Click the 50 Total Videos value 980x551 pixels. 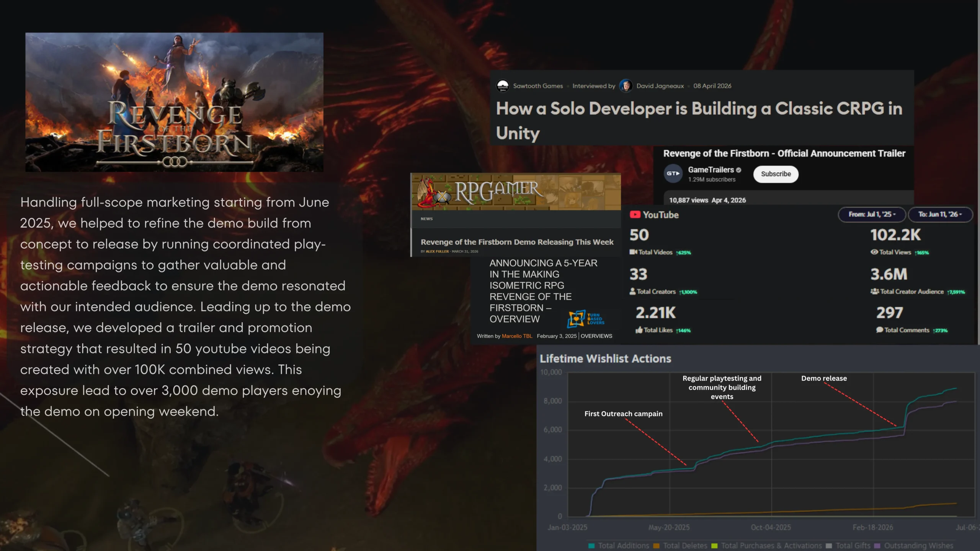point(639,235)
